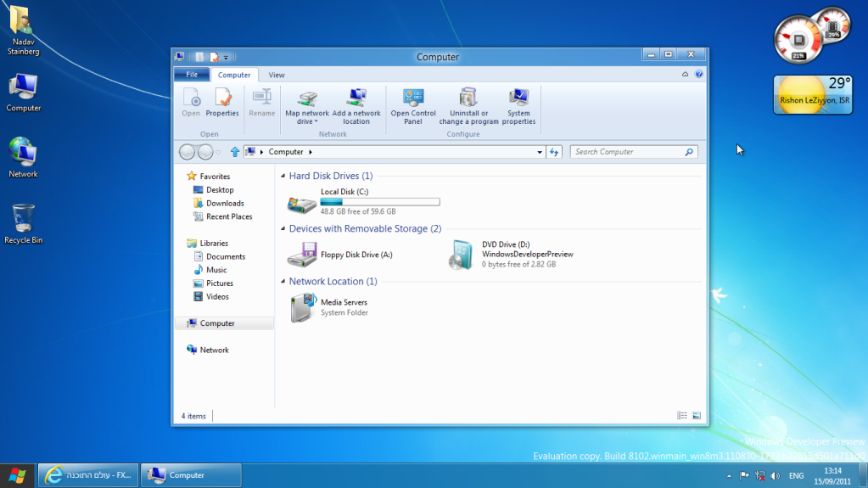Click the volume speaker tray icon
The height and width of the screenshot is (488, 868).
pos(776,476)
